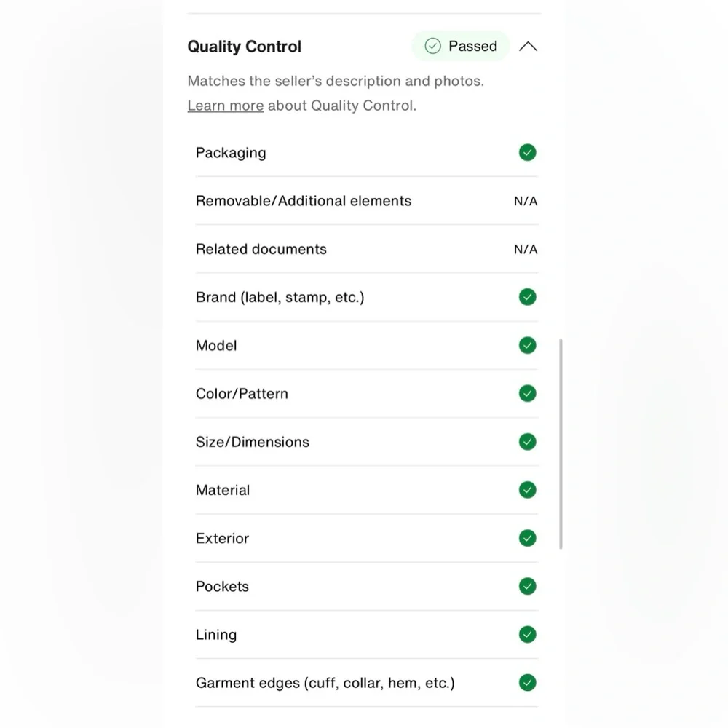Viewport: 728px width, 728px height.
Task: Click the Passed status badge
Action: (x=461, y=47)
